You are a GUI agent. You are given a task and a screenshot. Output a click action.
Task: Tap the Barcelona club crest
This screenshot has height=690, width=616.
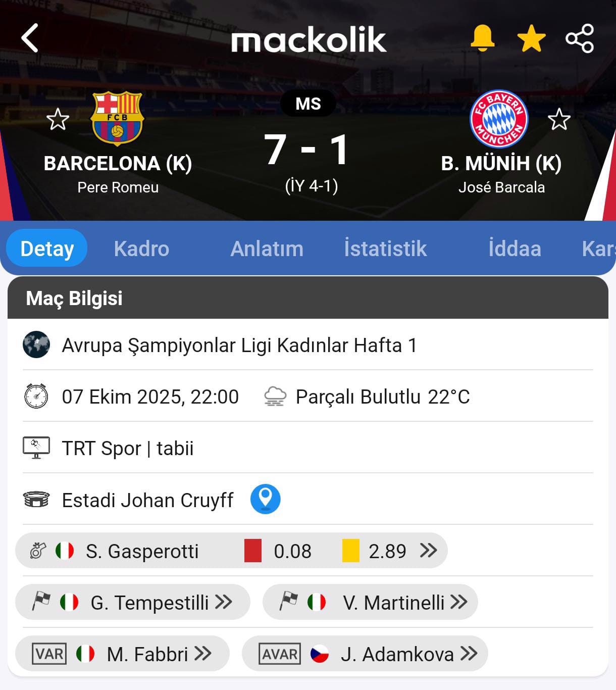117,118
